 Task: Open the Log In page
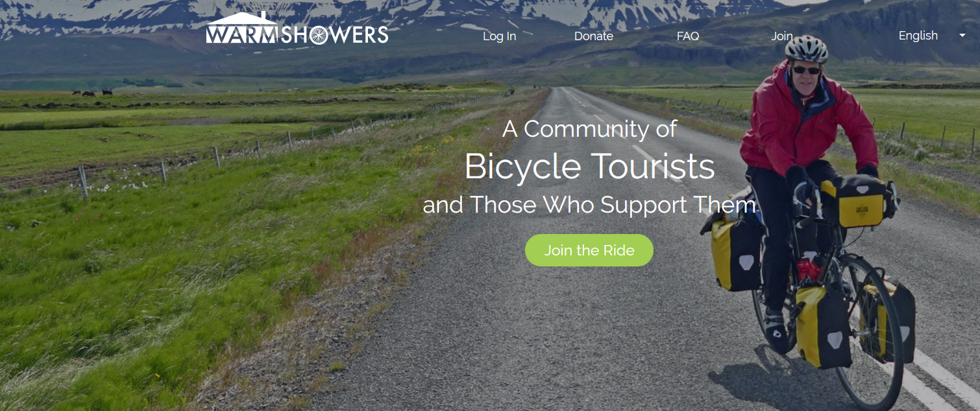(x=500, y=36)
